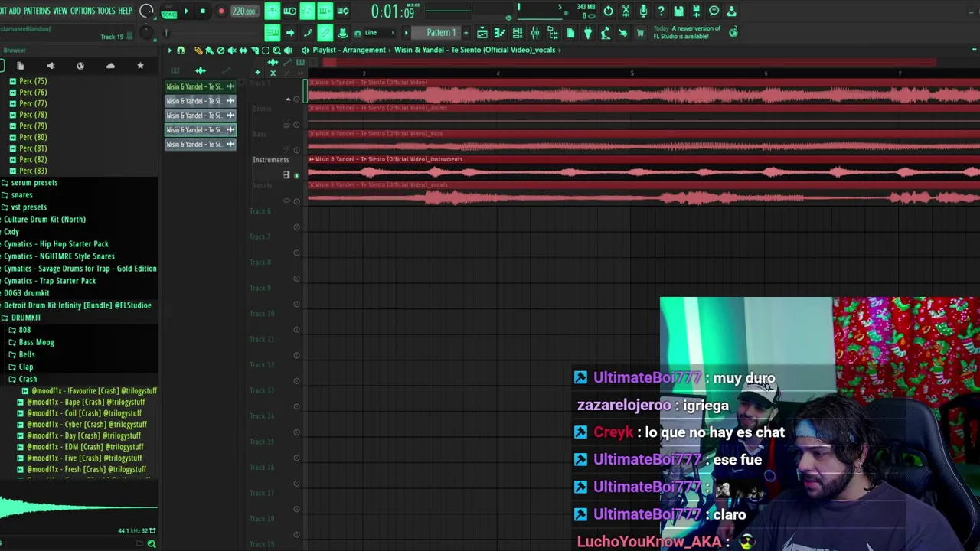Open the ADD menu
This screenshot has width=980, height=551.
pos(15,11)
